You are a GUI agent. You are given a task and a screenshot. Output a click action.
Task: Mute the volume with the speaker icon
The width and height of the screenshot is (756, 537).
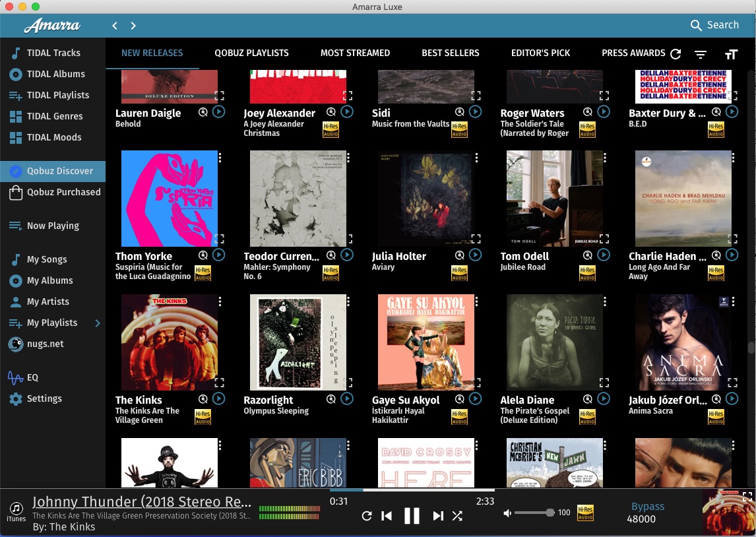[507, 513]
